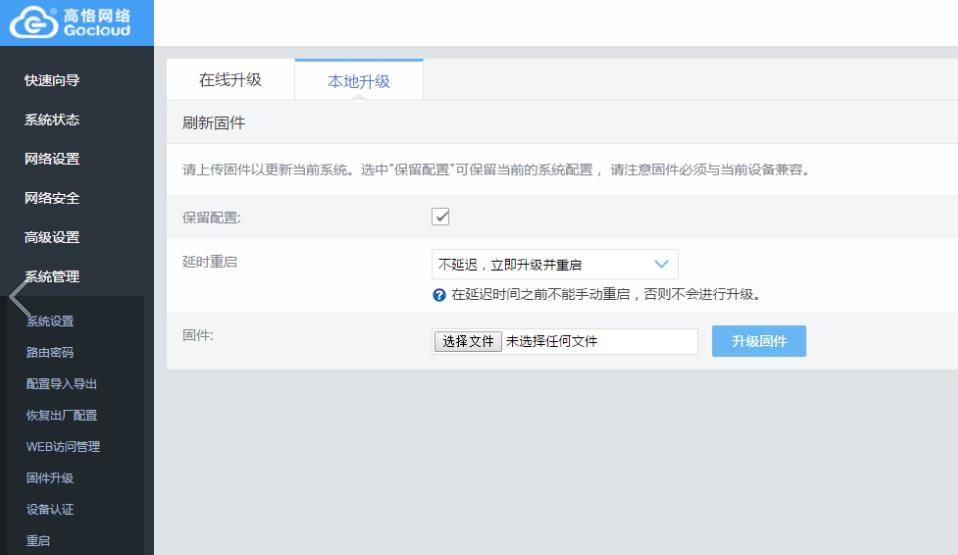Click the 升级固件 button
This screenshot has width=958, height=555.
[x=759, y=341]
